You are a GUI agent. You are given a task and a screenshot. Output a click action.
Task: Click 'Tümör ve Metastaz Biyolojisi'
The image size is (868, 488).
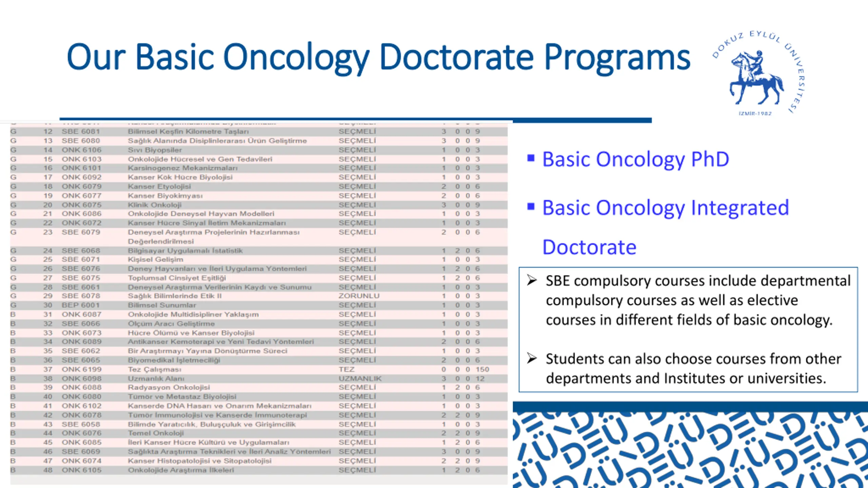click(x=182, y=396)
